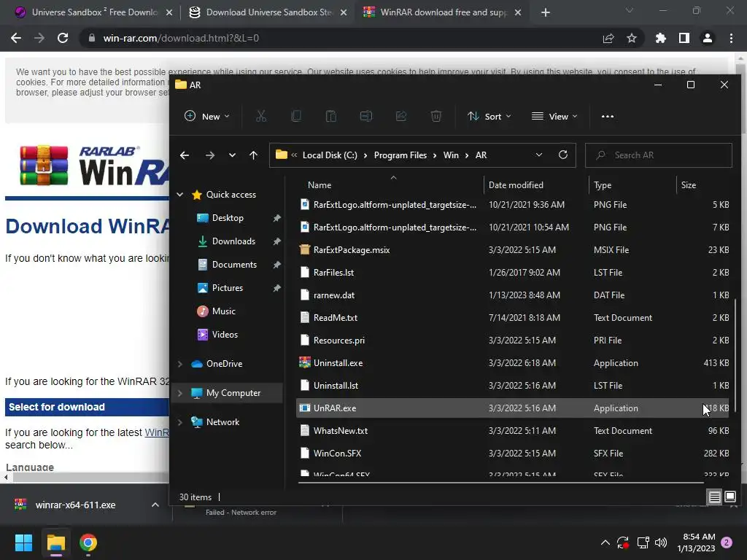Select the ReadMe.txt file
This screenshot has height=560, width=747.
(x=512, y=318)
